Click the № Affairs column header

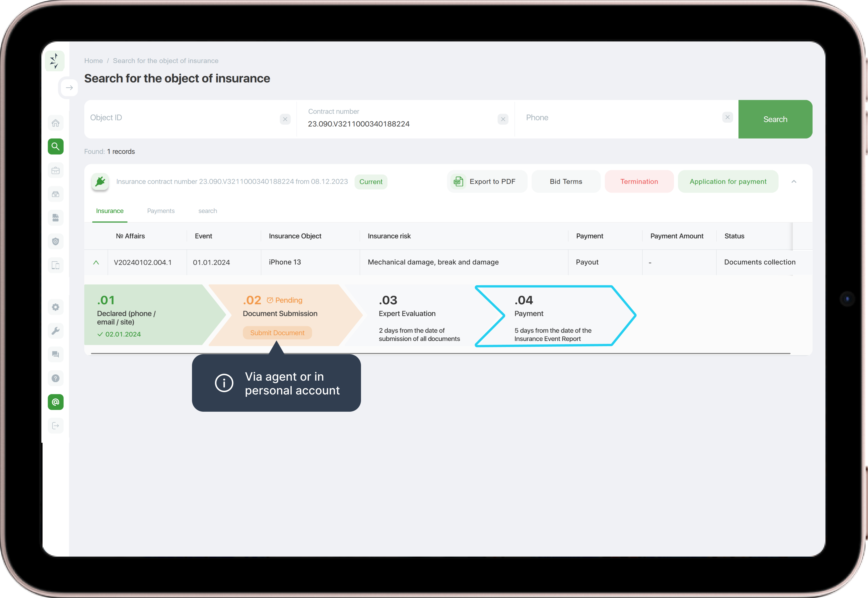130,236
